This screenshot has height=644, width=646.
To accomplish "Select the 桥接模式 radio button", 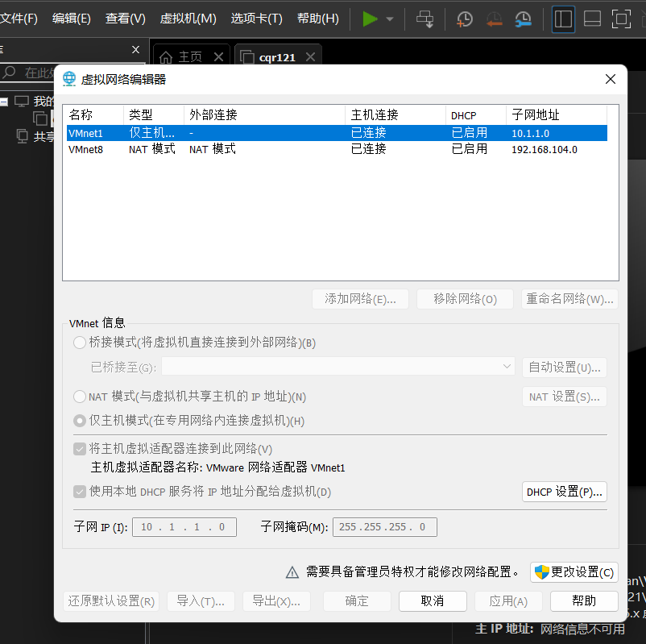I will (x=80, y=343).
